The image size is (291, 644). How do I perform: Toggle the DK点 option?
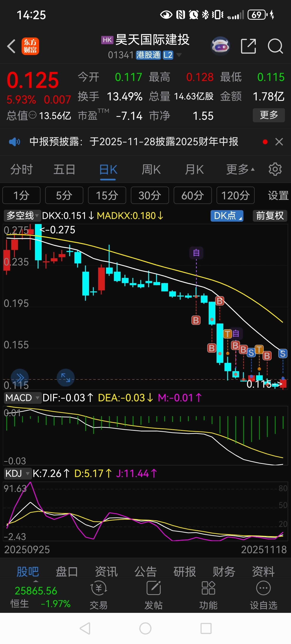pyautogui.click(x=227, y=215)
